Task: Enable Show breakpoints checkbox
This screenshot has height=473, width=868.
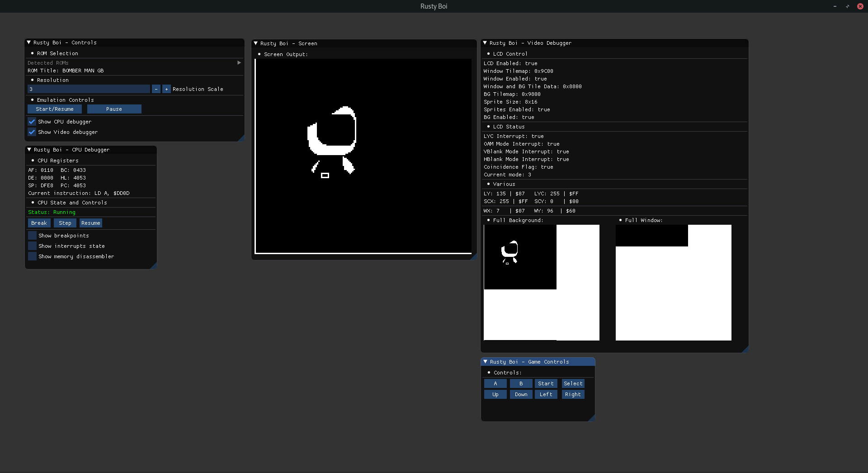Action: pyautogui.click(x=33, y=236)
